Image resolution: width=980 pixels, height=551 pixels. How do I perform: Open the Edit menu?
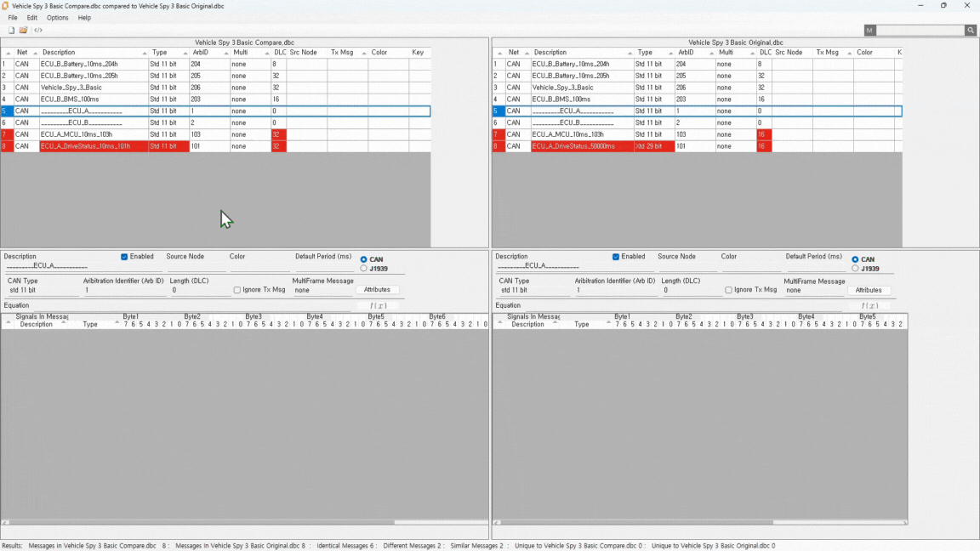pos(31,18)
